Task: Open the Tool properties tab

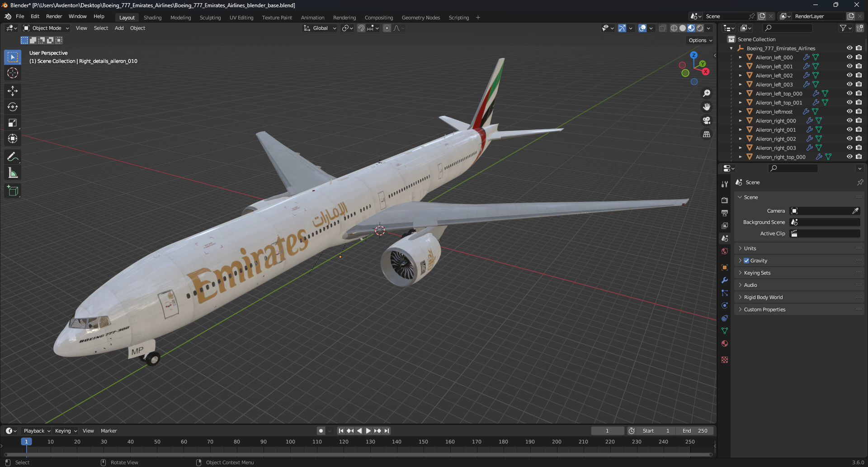Action: (x=725, y=184)
